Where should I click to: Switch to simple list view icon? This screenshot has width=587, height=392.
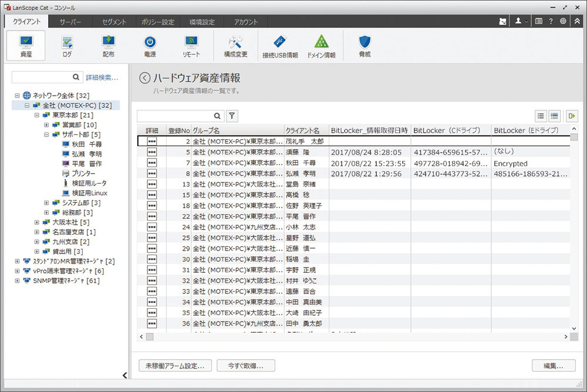point(541,116)
